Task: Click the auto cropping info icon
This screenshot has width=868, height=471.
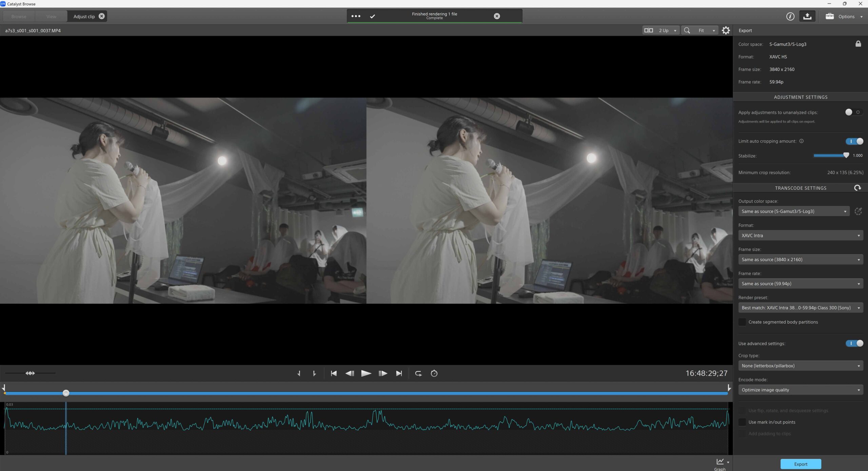Action: click(802, 141)
